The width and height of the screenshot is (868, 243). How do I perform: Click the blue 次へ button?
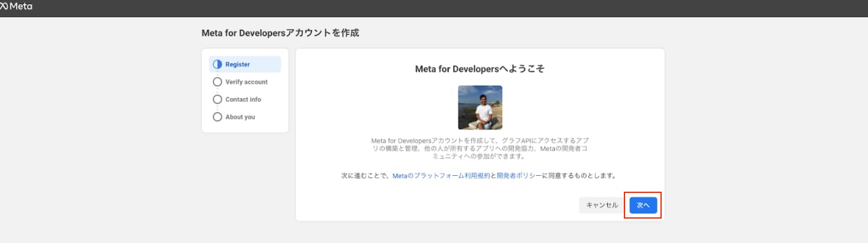[643, 205]
